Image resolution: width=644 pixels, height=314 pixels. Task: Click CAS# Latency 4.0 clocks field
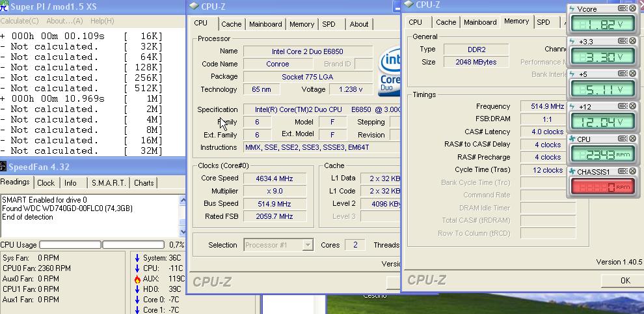pyautogui.click(x=548, y=132)
